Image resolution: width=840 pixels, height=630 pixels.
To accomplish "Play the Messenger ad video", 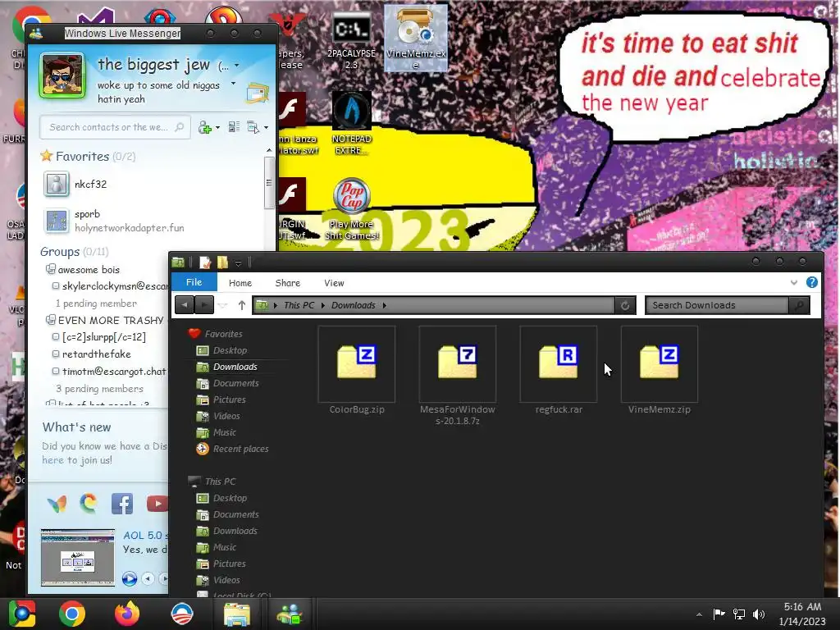I will click(x=129, y=578).
